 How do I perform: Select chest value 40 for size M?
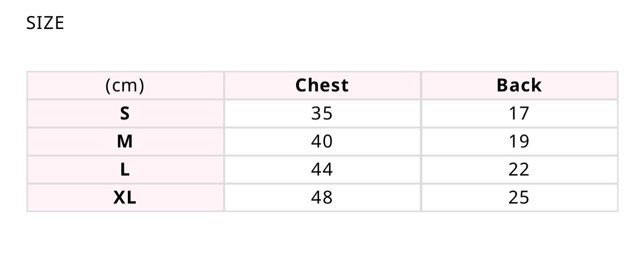tap(322, 142)
